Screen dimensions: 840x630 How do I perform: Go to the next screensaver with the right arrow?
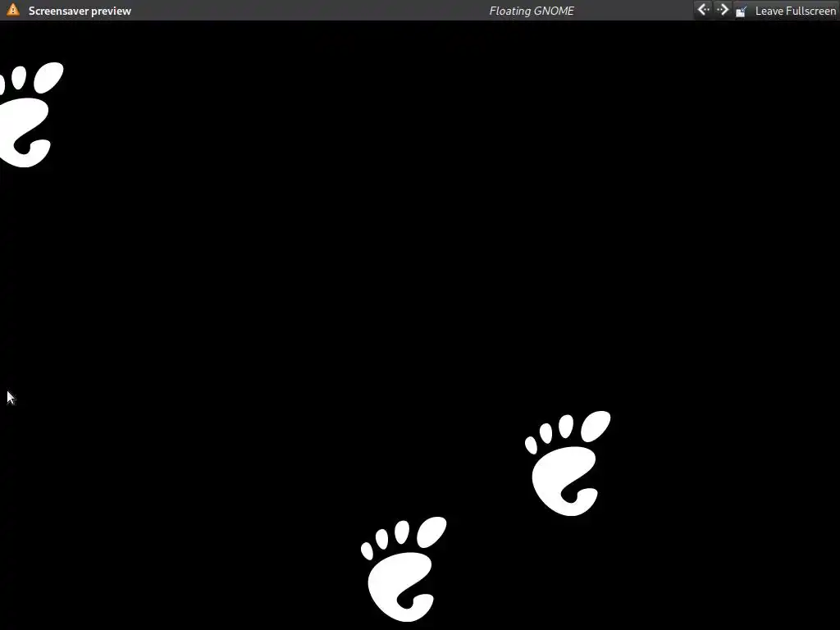723,10
